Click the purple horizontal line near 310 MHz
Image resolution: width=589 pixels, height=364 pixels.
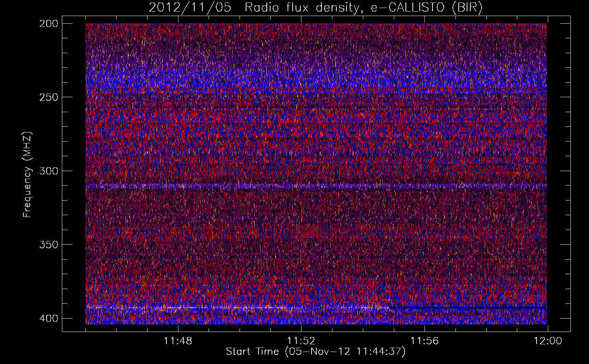316,186
